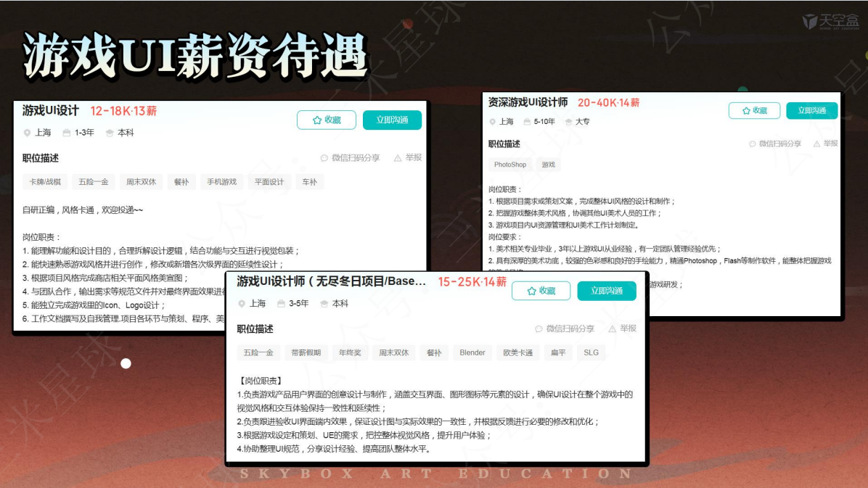Click WeChat share icon in the 15-25K job card

[x=539, y=329]
